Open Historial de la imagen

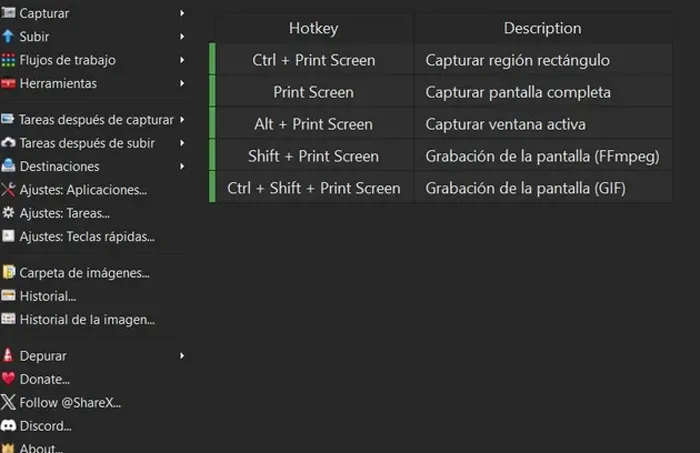click(87, 320)
